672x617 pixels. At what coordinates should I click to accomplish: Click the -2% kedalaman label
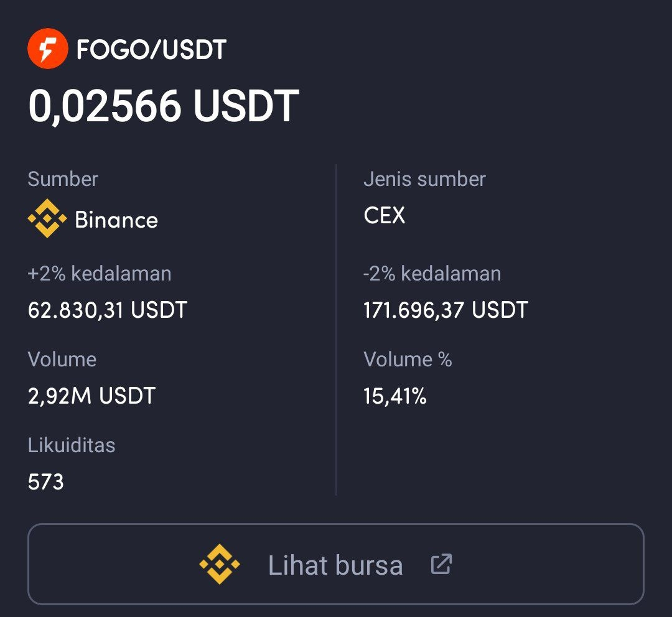click(432, 274)
